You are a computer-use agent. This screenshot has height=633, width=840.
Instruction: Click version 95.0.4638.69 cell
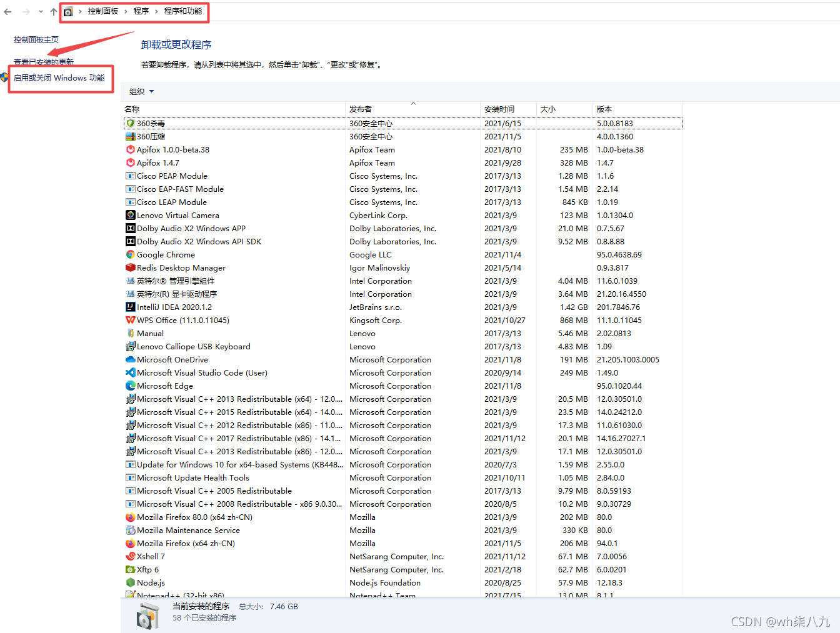[619, 254]
